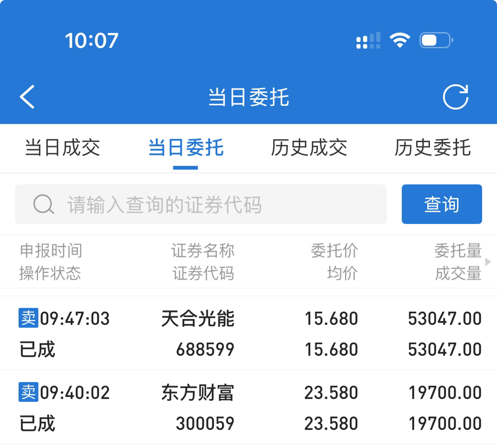Tap the 均价 column header
Image resolution: width=497 pixels, height=448 pixels.
[343, 273]
